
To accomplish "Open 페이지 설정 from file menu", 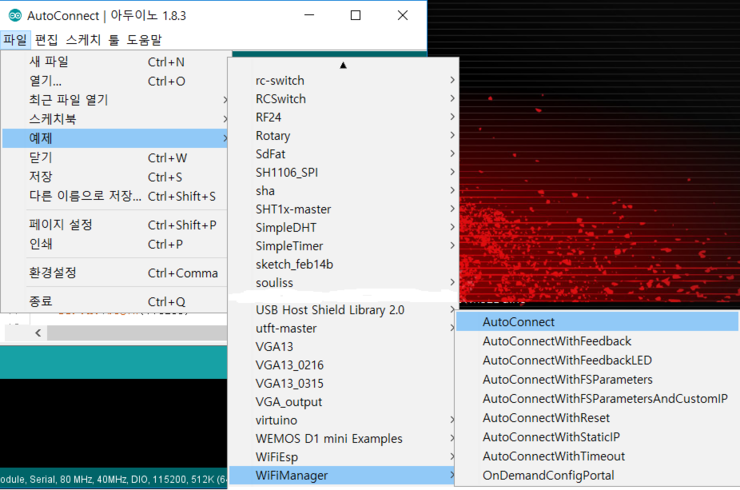I will 115,225.
